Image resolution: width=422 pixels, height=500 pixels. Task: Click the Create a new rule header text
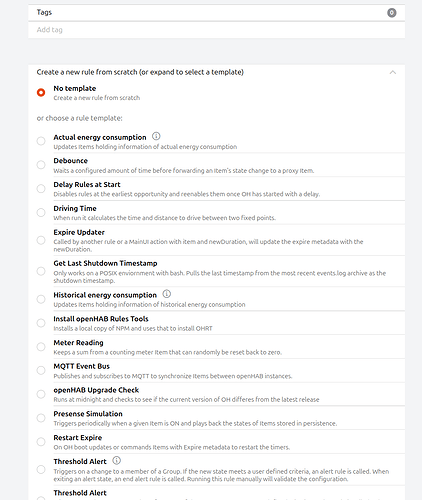pyautogui.click(x=140, y=72)
